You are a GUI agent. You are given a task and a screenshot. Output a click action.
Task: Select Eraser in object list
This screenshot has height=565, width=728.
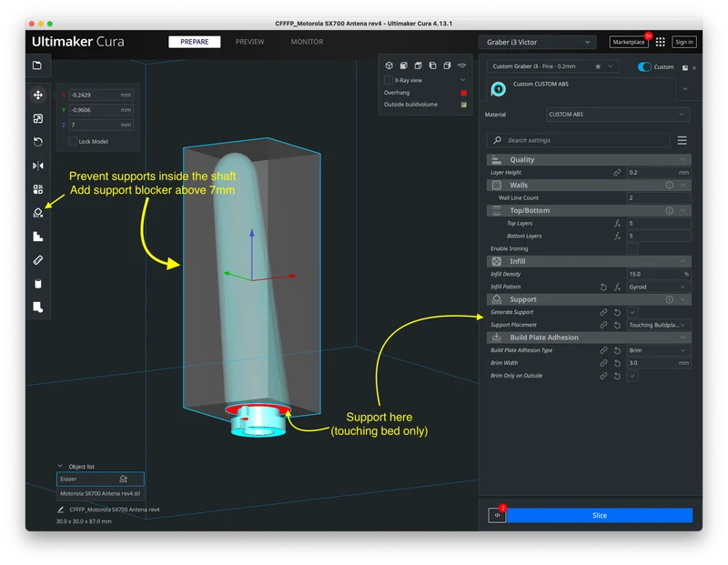click(100, 479)
